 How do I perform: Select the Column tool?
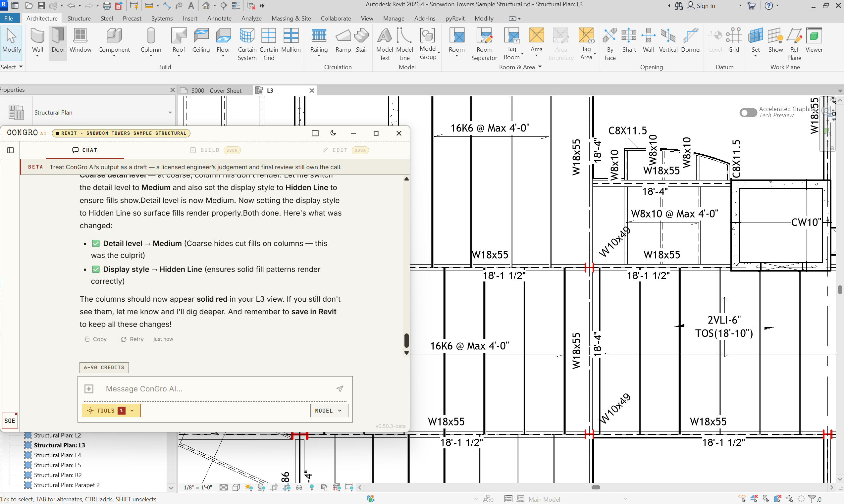point(151,42)
